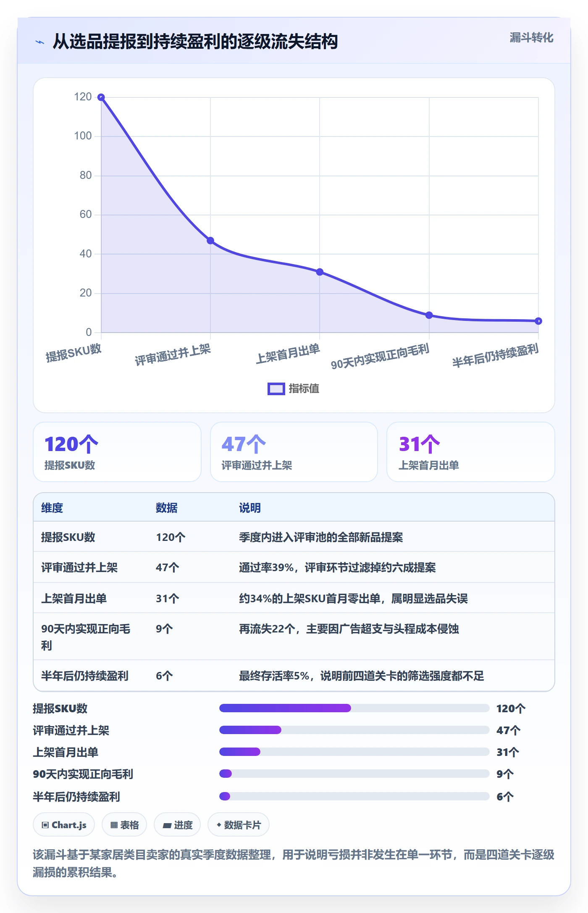The width and height of the screenshot is (588, 913).
Task: Click the 数据 column header
Action: pyautogui.click(x=167, y=508)
